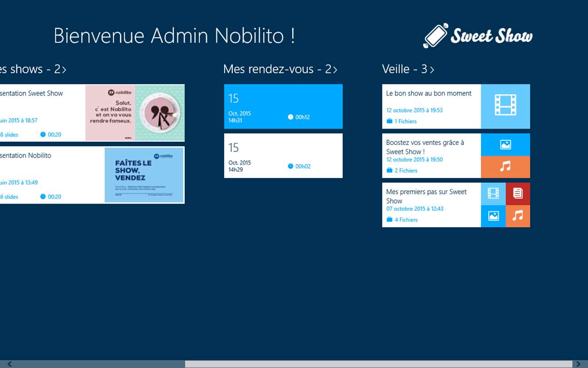Screen dimensions: 588x368
Task: Click the 2 Fichiers label
Action: point(406,170)
